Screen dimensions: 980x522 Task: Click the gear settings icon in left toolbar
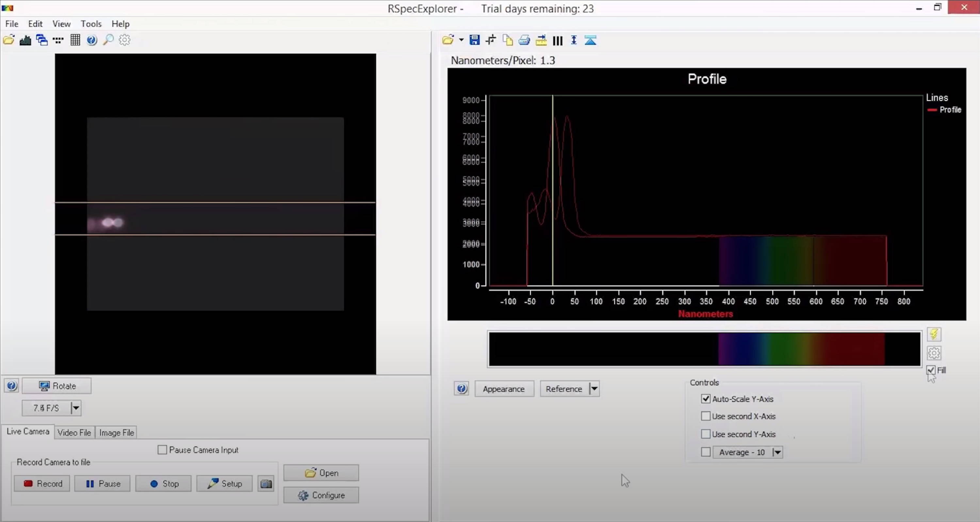[x=125, y=40]
